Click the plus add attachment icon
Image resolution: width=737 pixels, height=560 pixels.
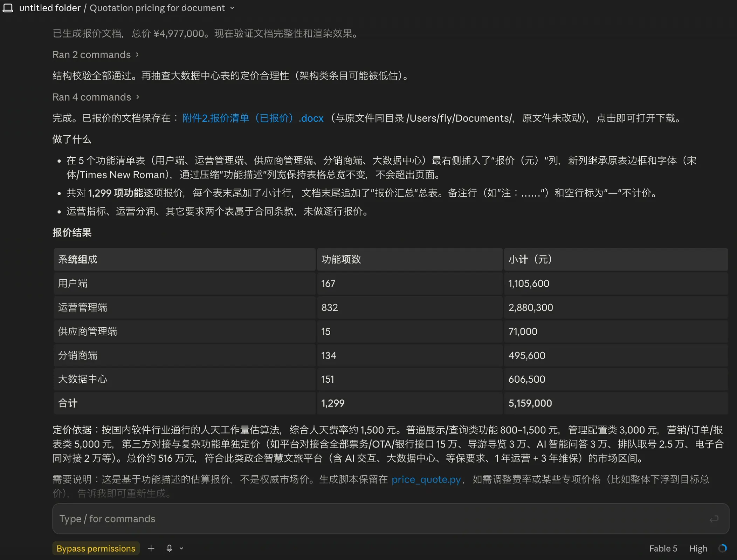[x=151, y=548]
